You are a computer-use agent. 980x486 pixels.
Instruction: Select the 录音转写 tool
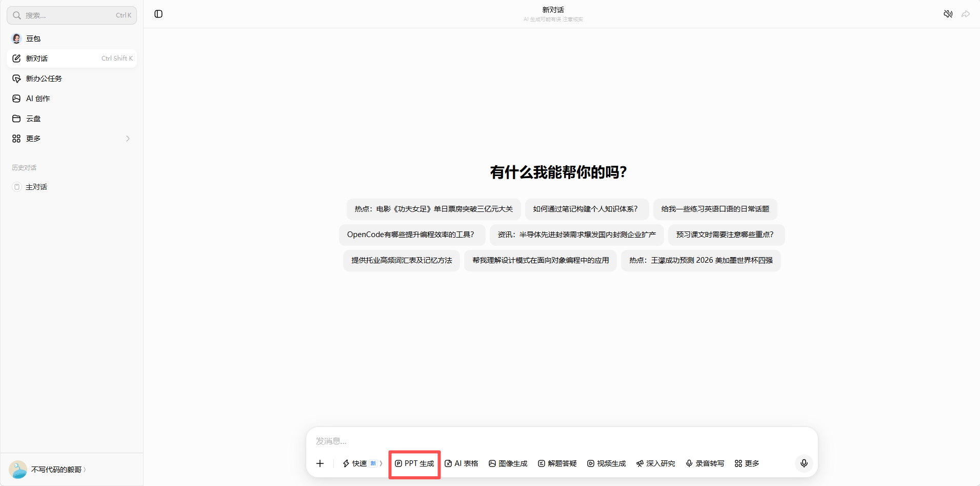[705, 463]
